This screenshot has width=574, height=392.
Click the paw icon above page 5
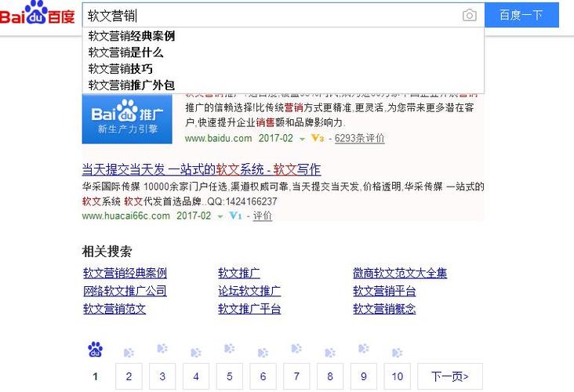[x=230, y=348]
